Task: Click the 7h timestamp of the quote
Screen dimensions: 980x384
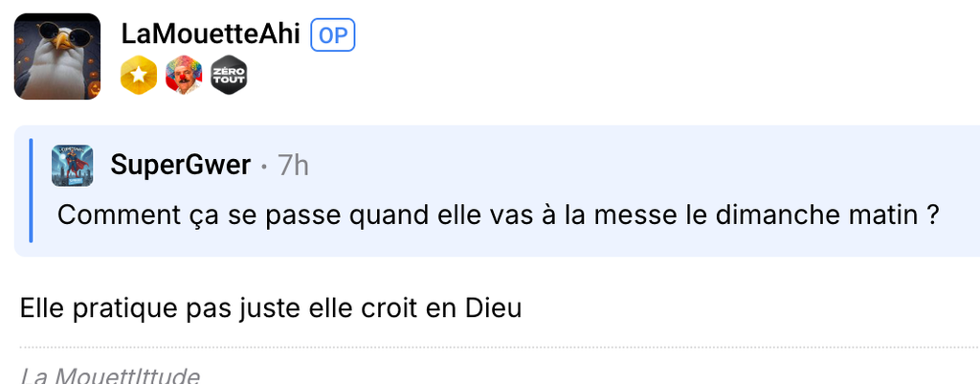Action: coord(293,166)
